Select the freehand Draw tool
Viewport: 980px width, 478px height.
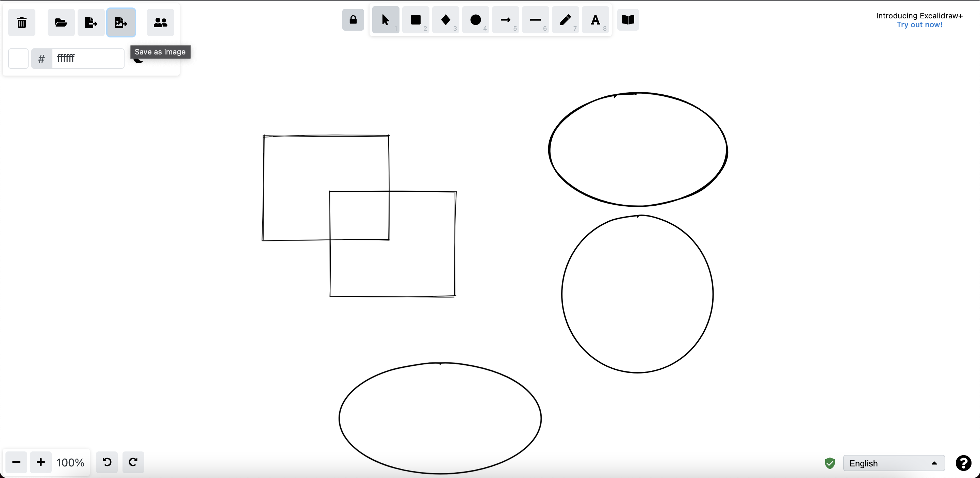point(565,20)
